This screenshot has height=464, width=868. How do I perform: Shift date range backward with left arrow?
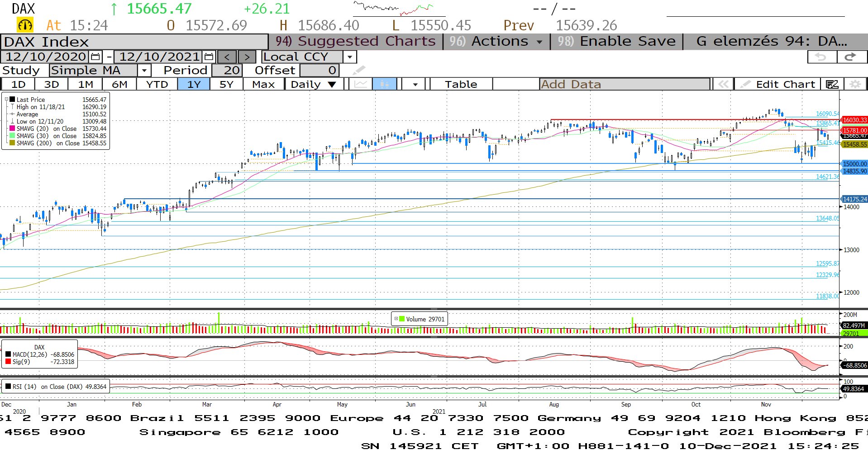(x=227, y=57)
